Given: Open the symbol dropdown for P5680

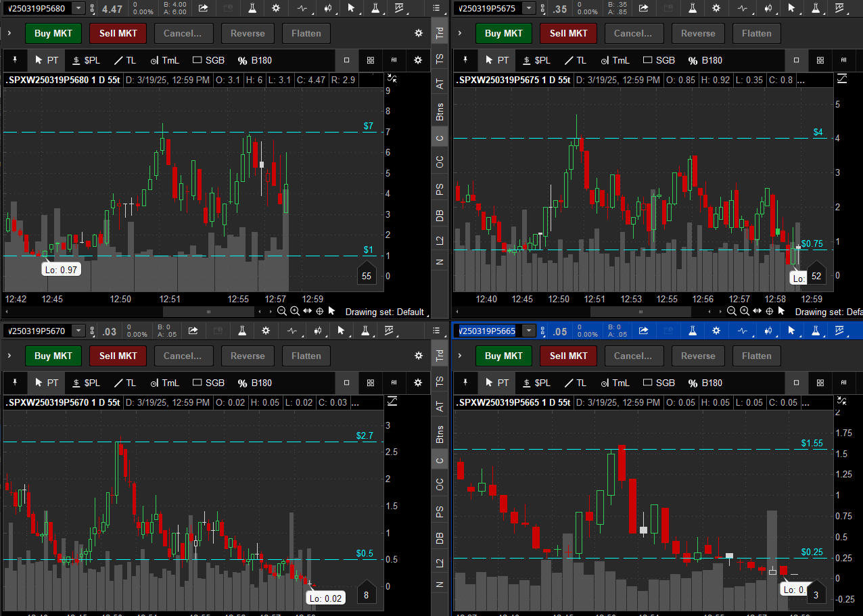Looking at the screenshot, I should coord(79,8).
